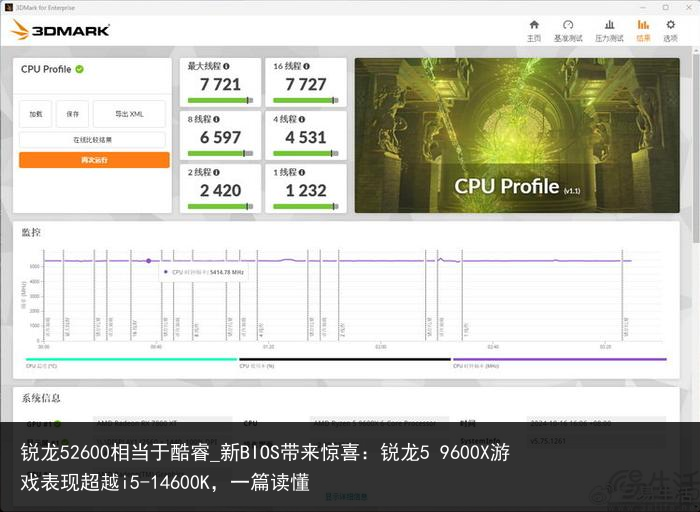Click the 01:20 time label on chart axis
This screenshot has height=512, width=700.
tap(268, 347)
